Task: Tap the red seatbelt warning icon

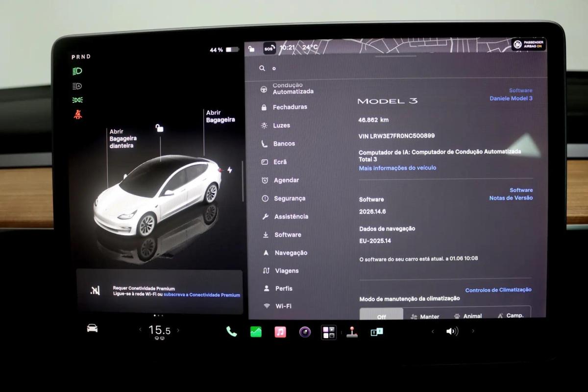Action: click(x=77, y=115)
